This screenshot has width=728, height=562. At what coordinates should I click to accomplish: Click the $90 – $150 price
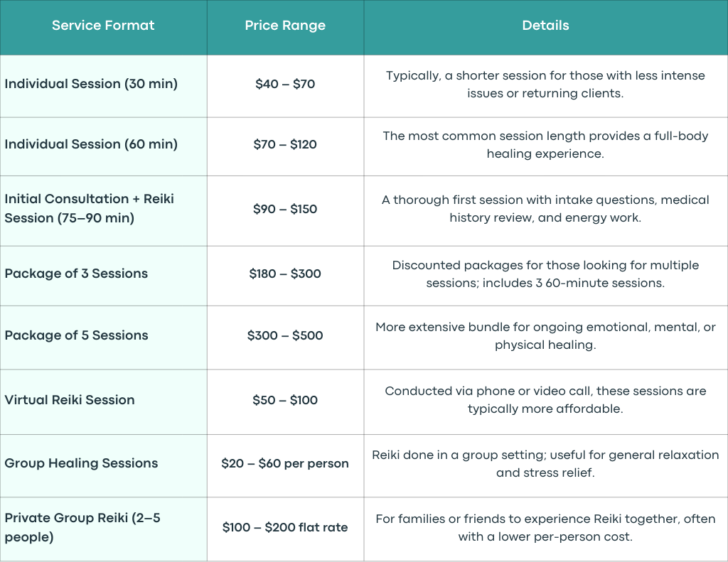coord(285,209)
